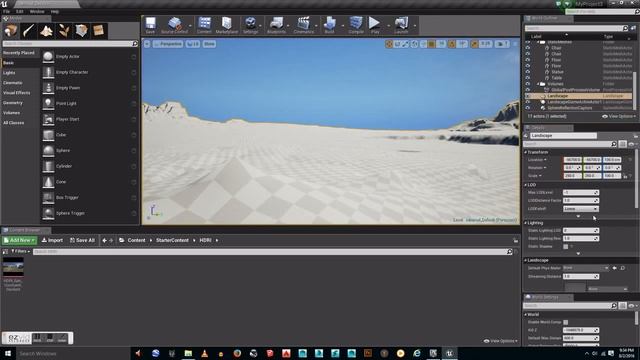The height and width of the screenshot is (360, 640).
Task: Open the Help menu
Action: (55, 11)
